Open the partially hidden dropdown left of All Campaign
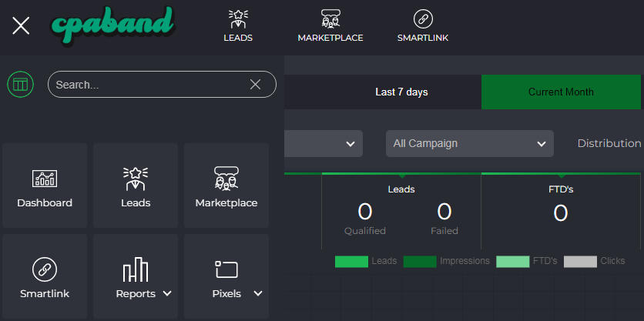This screenshot has width=644, height=321. point(324,144)
